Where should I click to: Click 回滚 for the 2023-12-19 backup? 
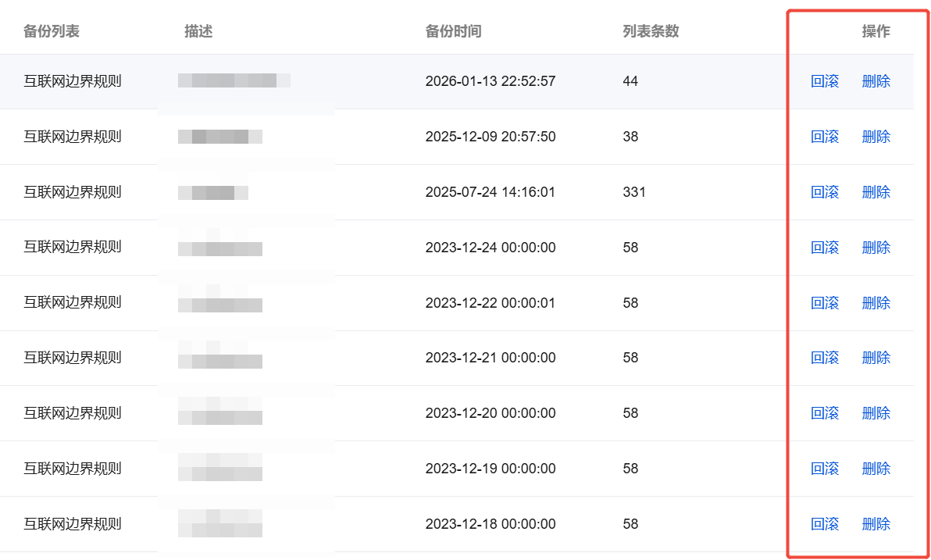(825, 469)
